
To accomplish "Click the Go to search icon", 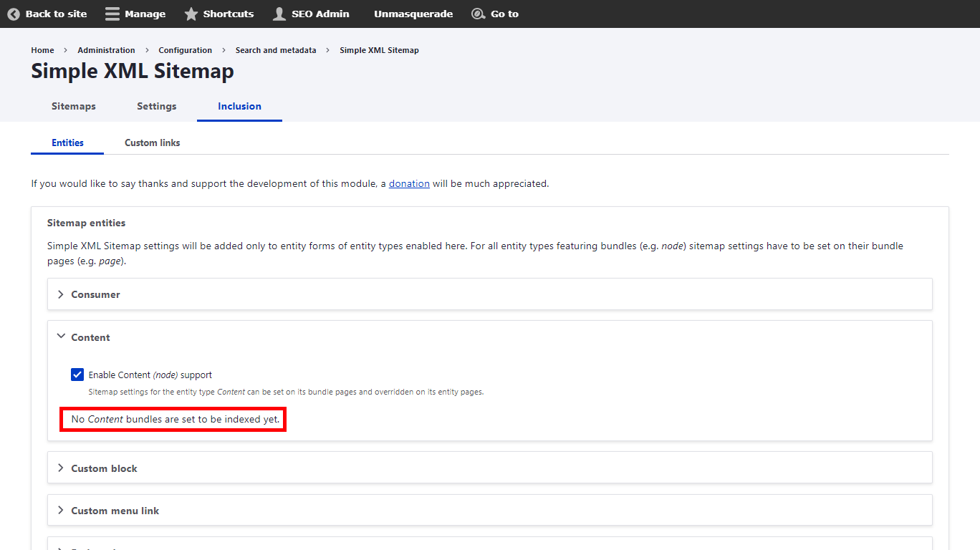I will point(478,14).
